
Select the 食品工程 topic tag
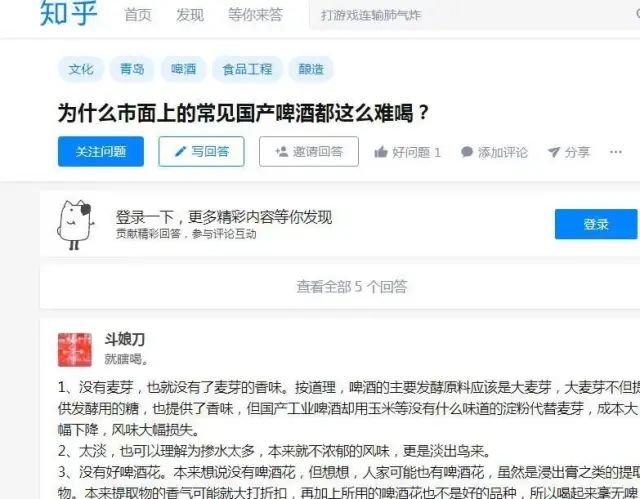point(247,69)
